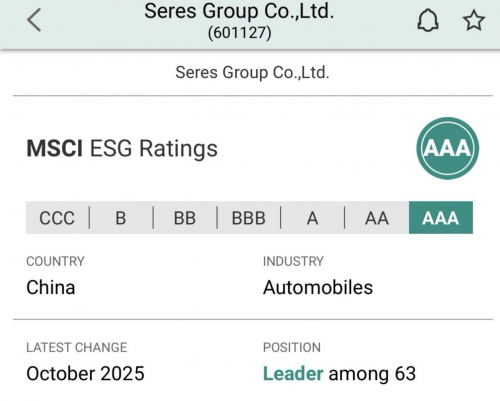Click the POSITION label
500x401 pixels.
coord(292,347)
